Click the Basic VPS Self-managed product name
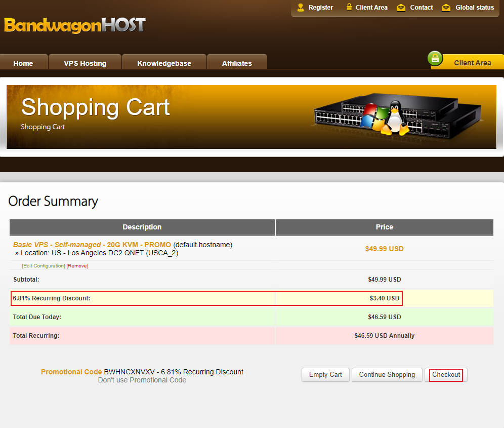 coord(92,245)
